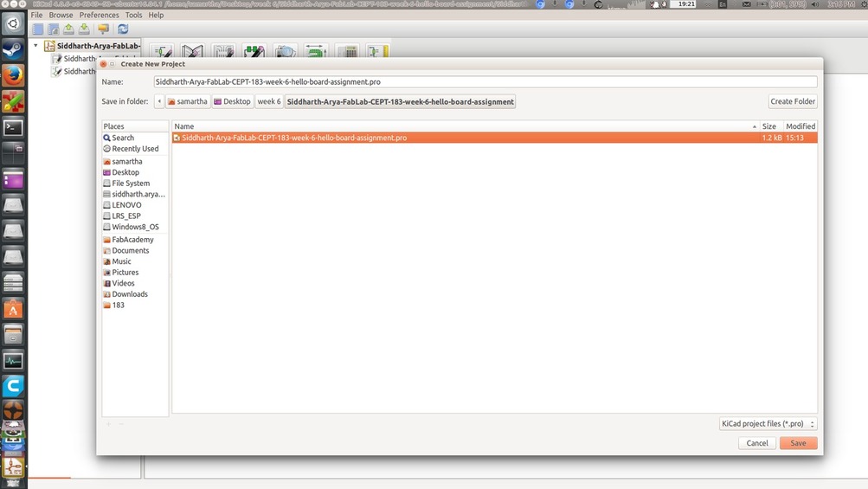This screenshot has width=868, height=489.
Task: Click the En keyboard layout indicator
Action: point(723,4)
